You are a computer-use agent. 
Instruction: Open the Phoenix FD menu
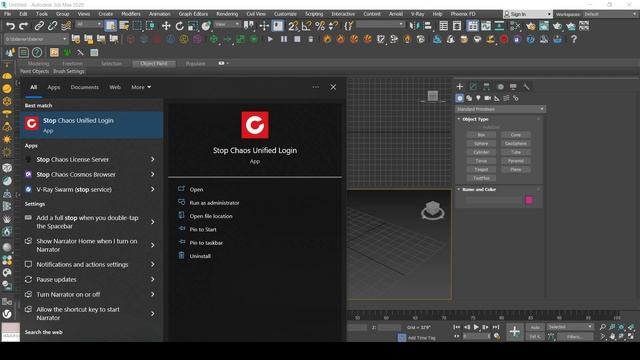click(463, 14)
